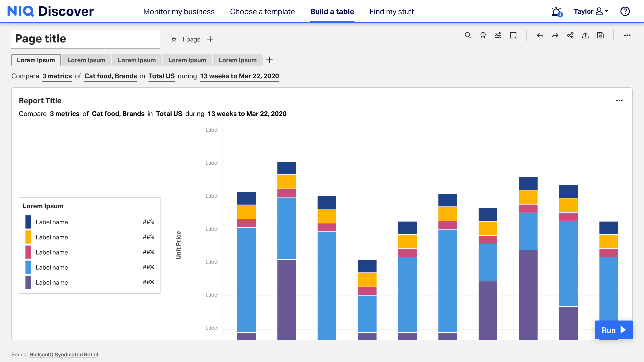Click the add report panel icon
This screenshot has width=644, height=362.
[513, 35]
